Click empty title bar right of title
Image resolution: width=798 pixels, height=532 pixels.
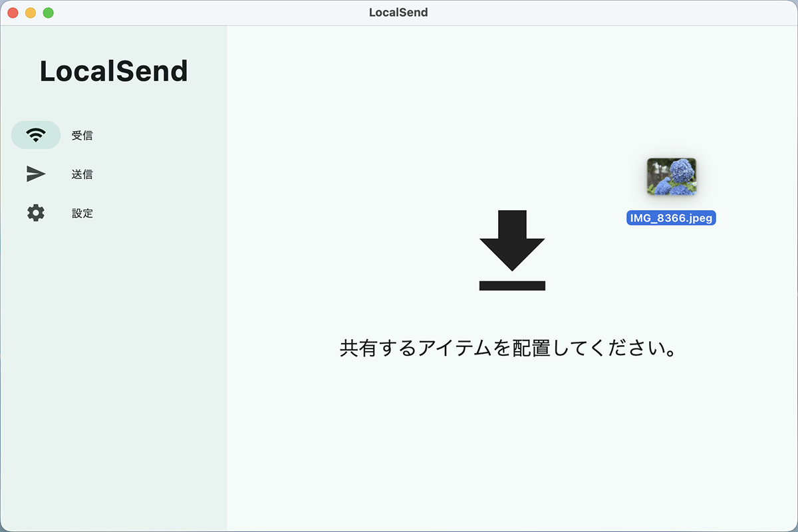point(598,13)
